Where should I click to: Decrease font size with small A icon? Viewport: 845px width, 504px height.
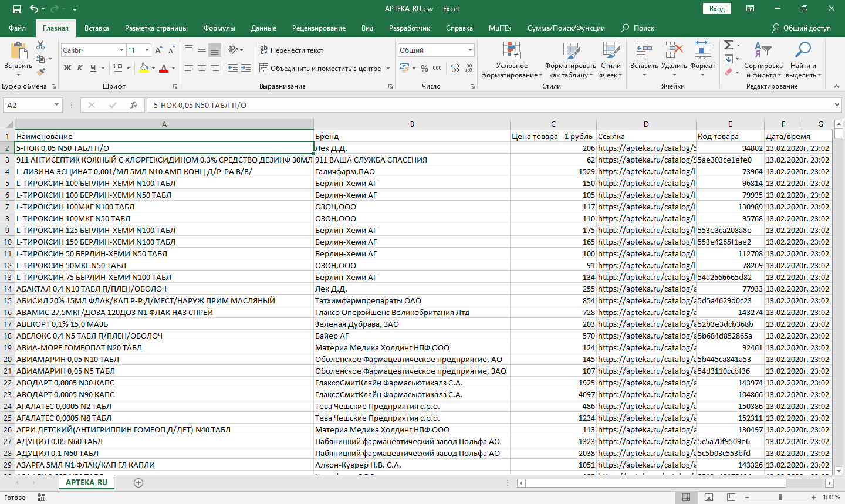(171, 50)
